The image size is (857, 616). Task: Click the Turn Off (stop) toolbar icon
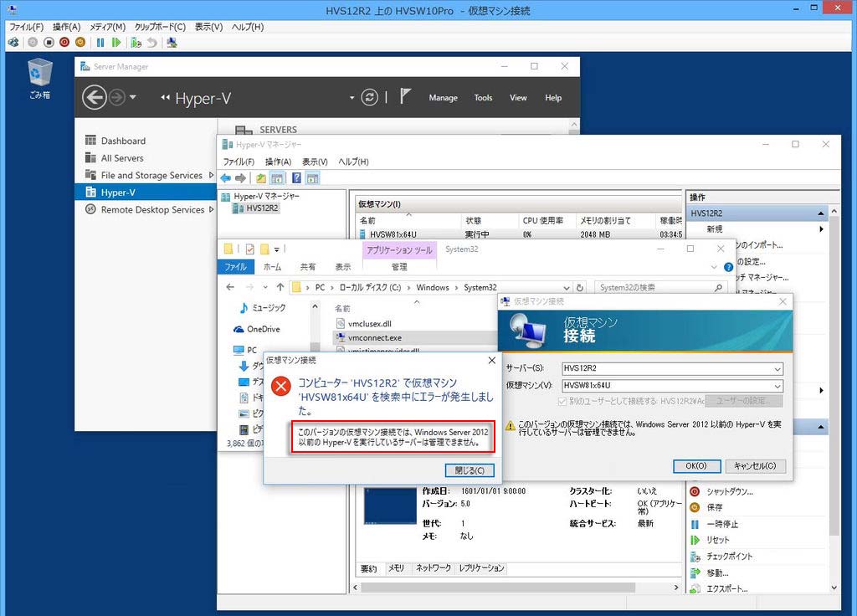49,42
